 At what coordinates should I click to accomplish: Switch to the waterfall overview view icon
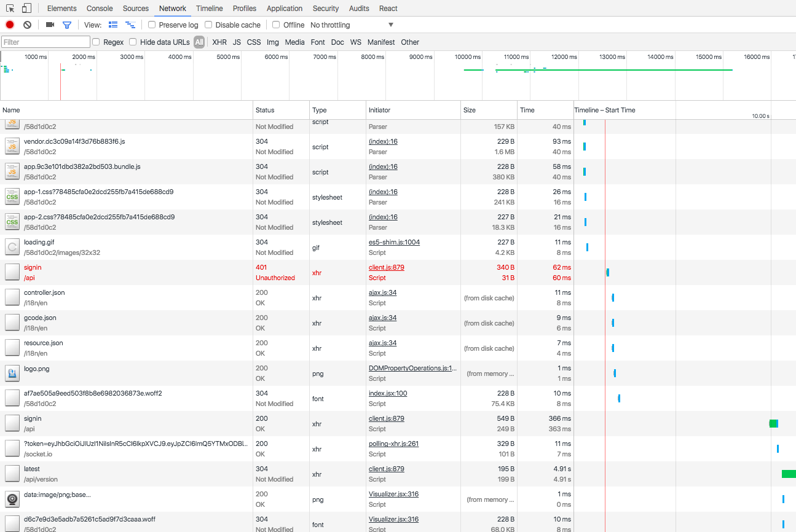130,25
